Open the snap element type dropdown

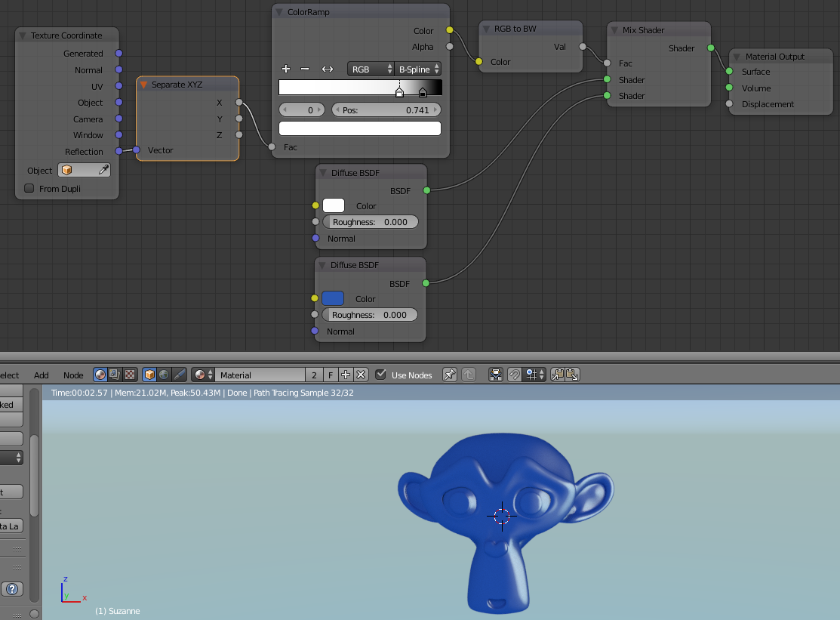(534, 375)
